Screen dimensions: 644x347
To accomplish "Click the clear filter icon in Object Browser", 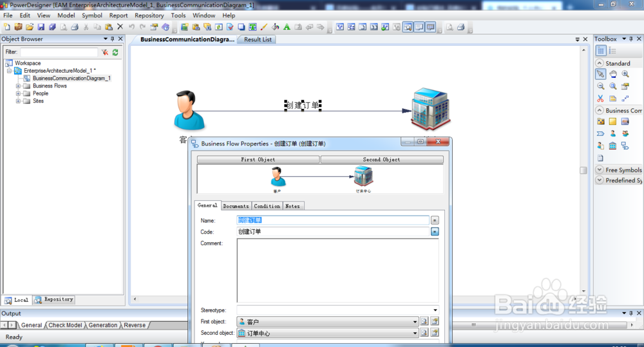I will (x=105, y=52).
